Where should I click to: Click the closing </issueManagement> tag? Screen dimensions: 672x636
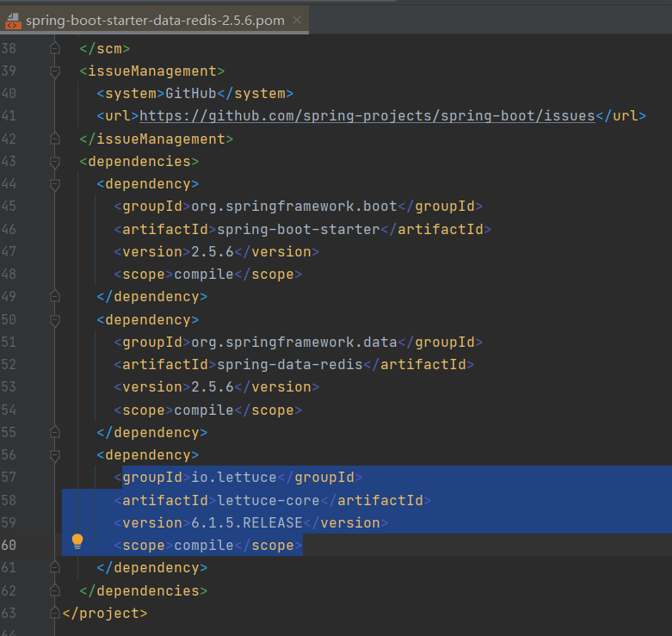(x=156, y=139)
